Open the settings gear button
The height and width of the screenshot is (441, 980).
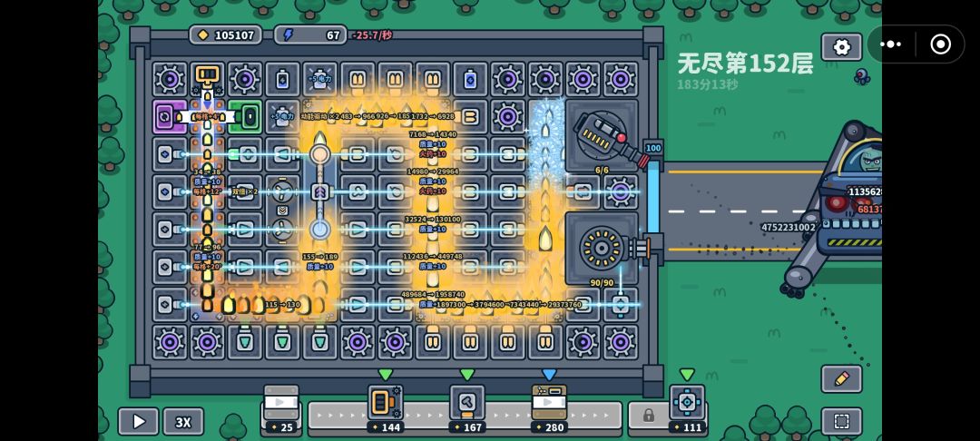click(x=841, y=47)
